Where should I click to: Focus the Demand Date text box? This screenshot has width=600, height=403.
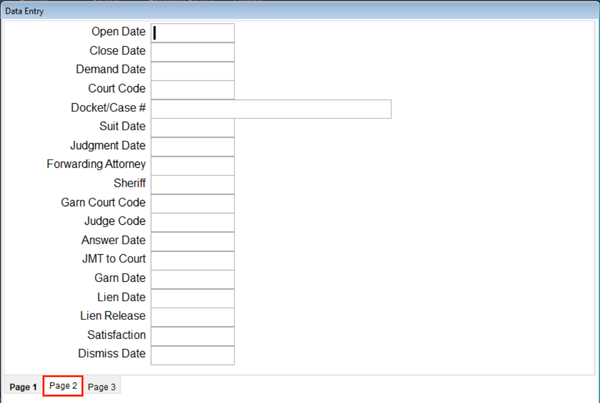[192, 71]
